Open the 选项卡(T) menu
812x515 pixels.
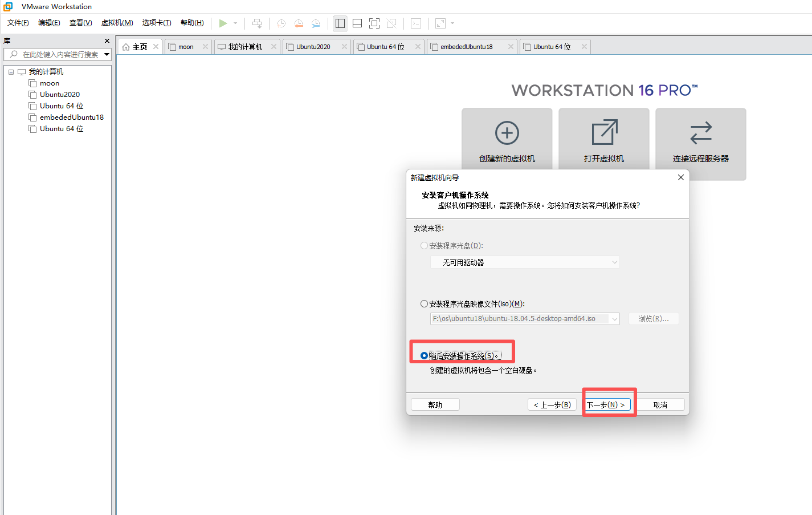(157, 23)
